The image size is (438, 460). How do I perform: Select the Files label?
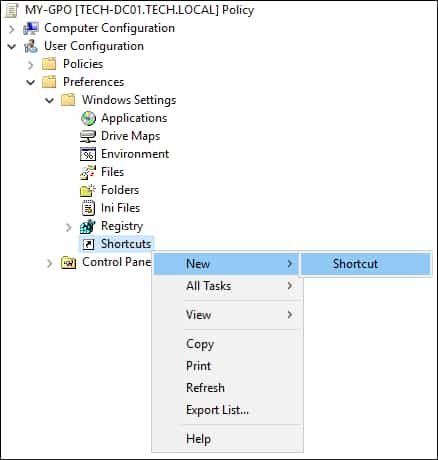112,172
